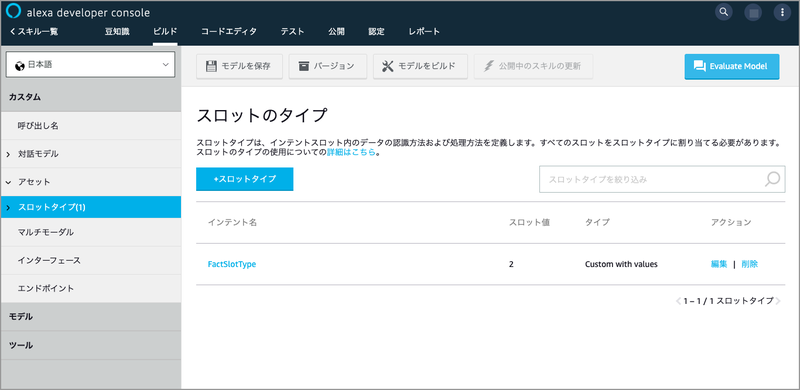Click the モデルを保存 button
Image resolution: width=800 pixels, height=390 pixels.
pos(239,66)
